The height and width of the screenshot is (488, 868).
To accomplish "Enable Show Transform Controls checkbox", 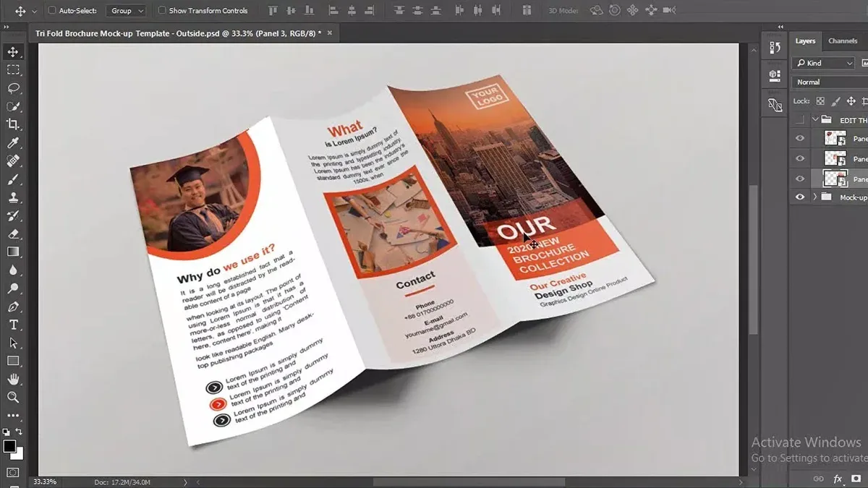I will point(161,11).
